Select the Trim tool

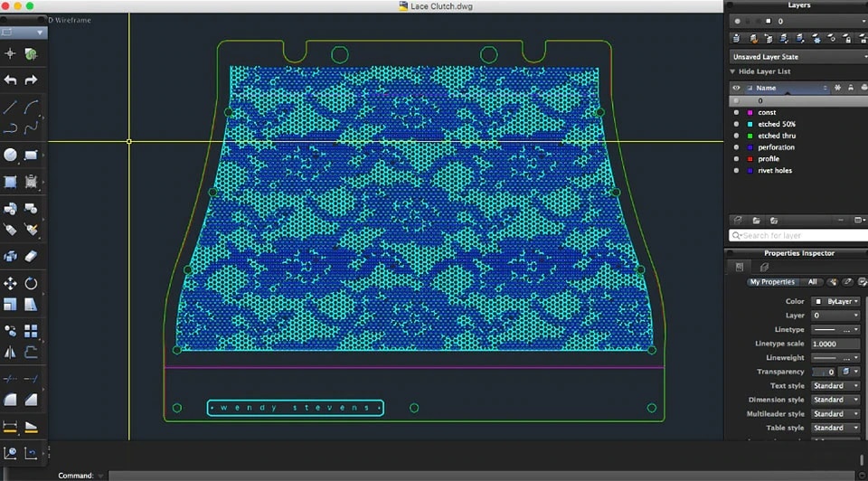pyautogui.click(x=10, y=379)
